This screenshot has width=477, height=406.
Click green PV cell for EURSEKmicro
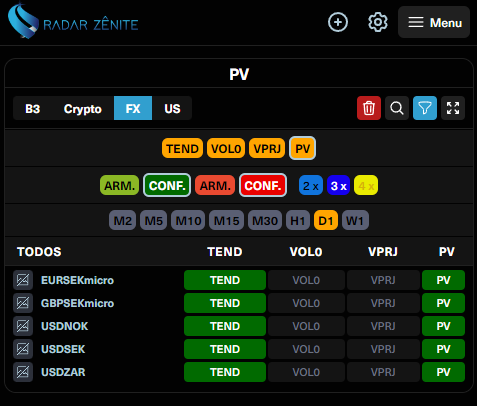[443, 280]
